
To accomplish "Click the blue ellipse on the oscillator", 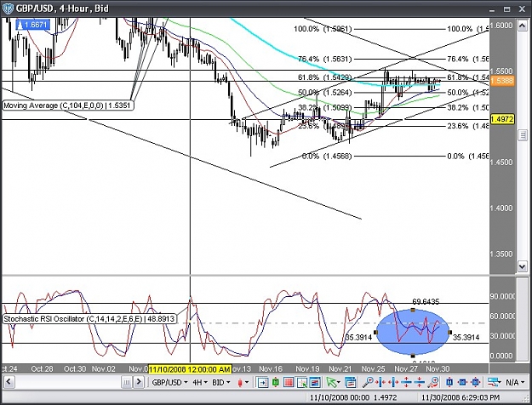I will pos(413,333).
